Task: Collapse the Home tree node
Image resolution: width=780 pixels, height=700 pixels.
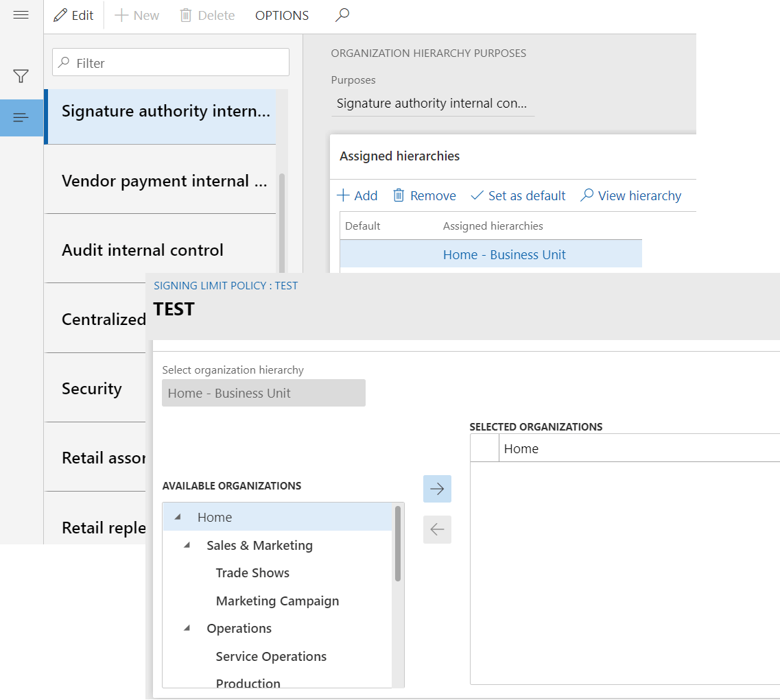Action: click(178, 518)
